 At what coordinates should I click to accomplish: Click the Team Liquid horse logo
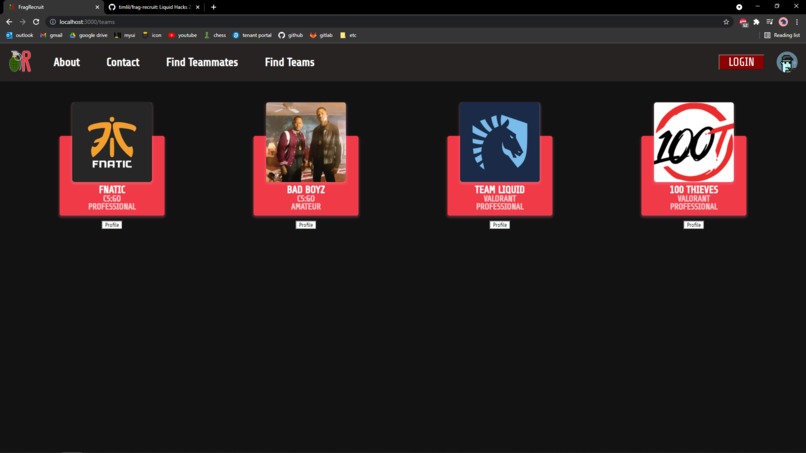500,142
